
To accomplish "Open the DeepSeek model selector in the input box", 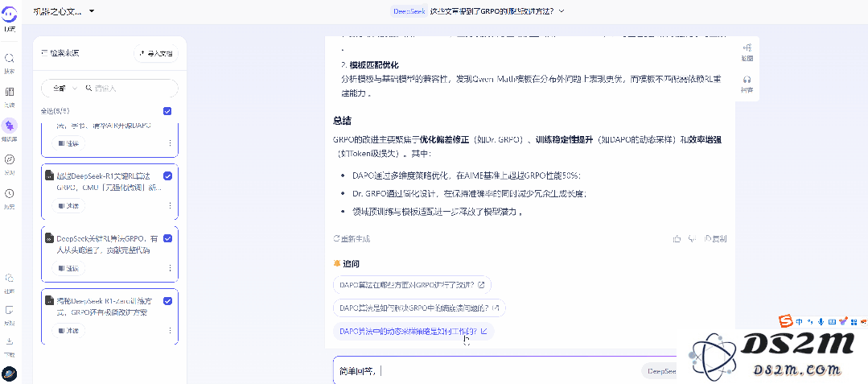I will (660, 370).
